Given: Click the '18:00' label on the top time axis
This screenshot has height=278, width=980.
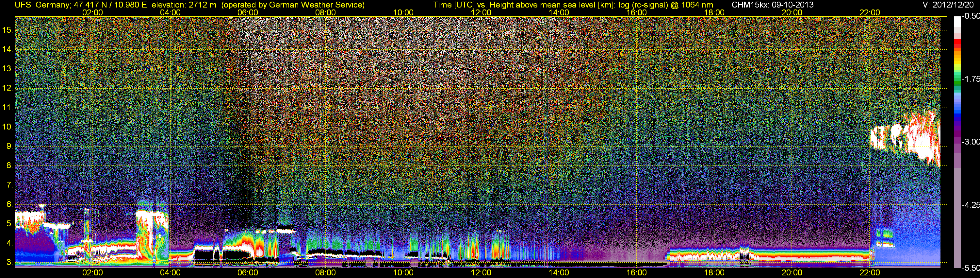Looking at the screenshot, I should tap(714, 12).
